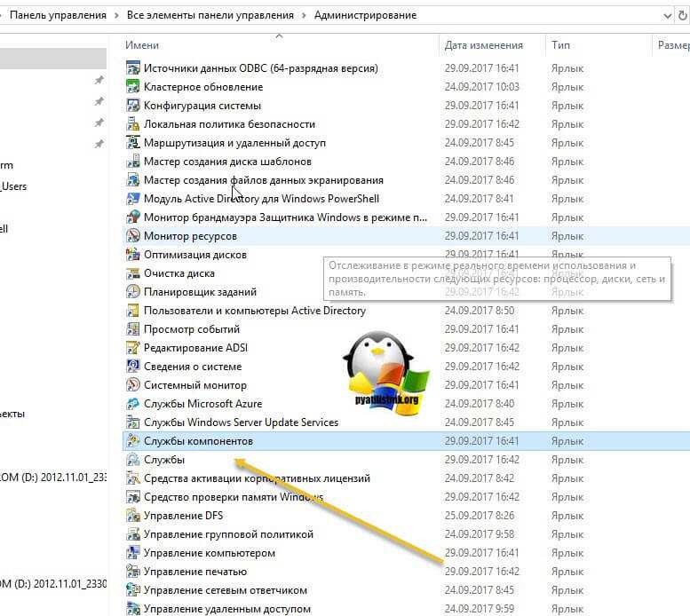Go to Панель управления breadcrumb

[x=58, y=15]
